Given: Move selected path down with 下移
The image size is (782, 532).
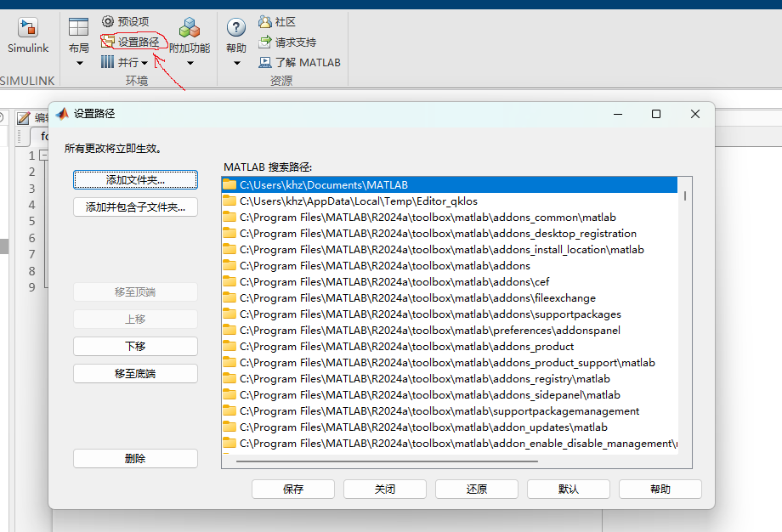Looking at the screenshot, I should click(136, 346).
